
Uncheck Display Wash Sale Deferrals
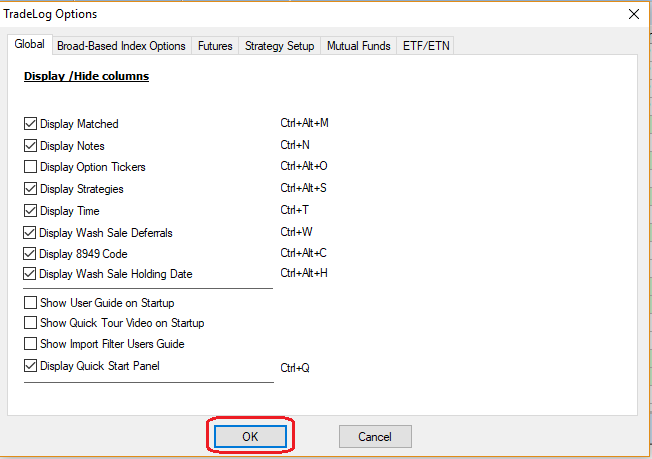click(30, 232)
